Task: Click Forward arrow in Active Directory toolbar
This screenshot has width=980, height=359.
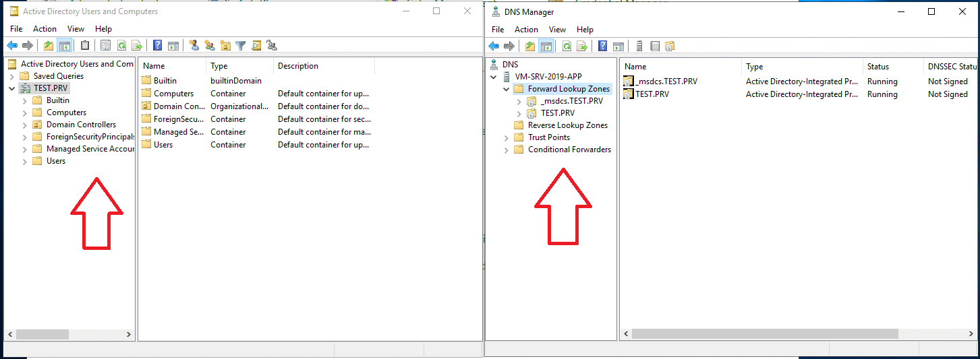Action: tap(28, 46)
